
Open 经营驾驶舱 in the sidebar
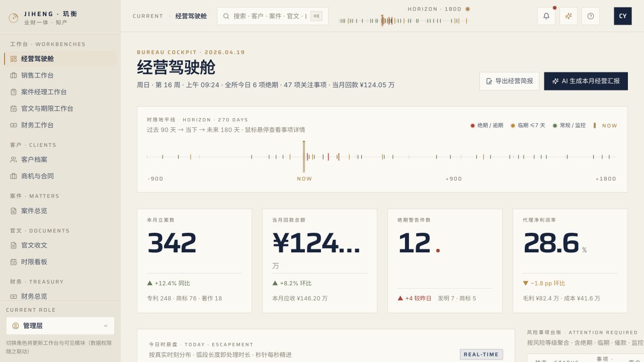coord(60,59)
